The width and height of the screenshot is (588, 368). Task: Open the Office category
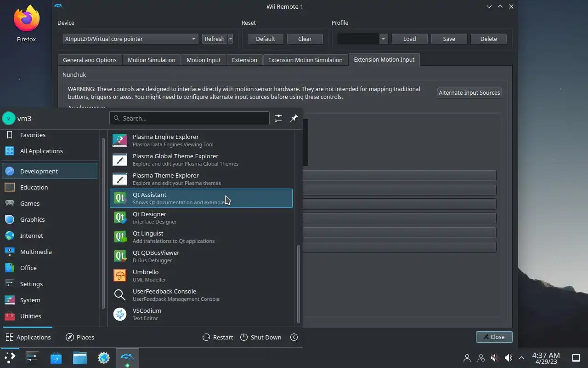(50, 268)
